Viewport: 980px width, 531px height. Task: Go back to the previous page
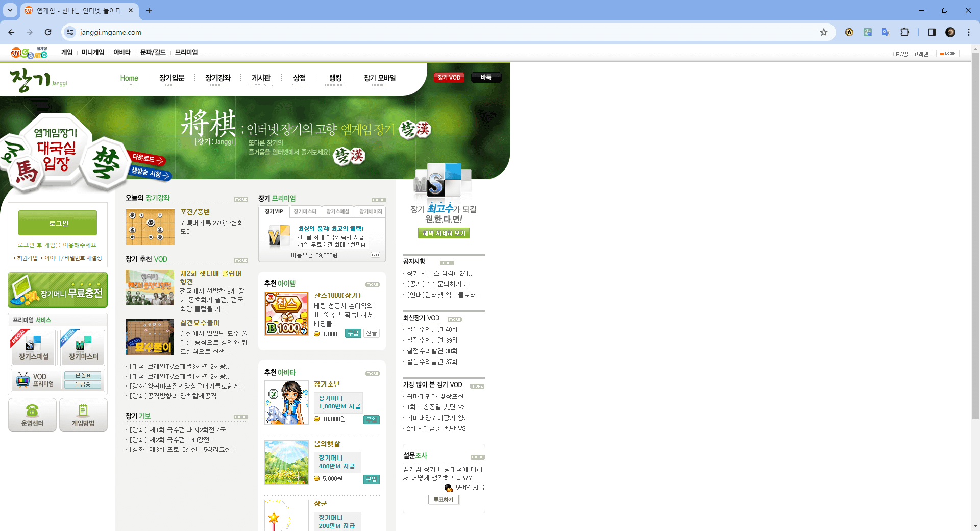pyautogui.click(x=11, y=32)
